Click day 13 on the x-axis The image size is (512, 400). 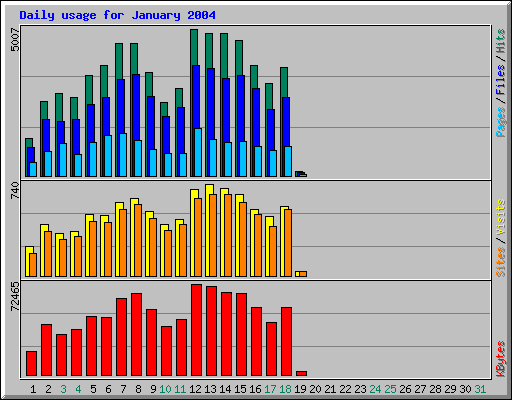tap(210, 389)
